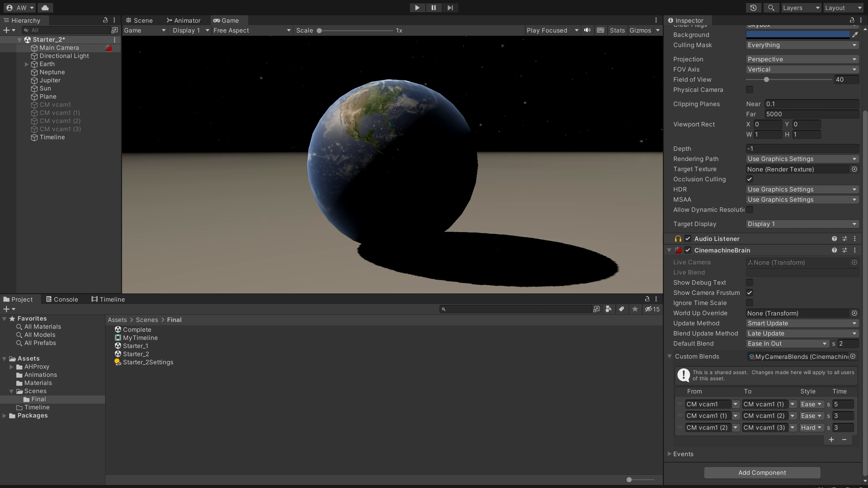The image size is (868, 488).
Task: Open the Default Blend style dropdown
Action: click(x=787, y=344)
